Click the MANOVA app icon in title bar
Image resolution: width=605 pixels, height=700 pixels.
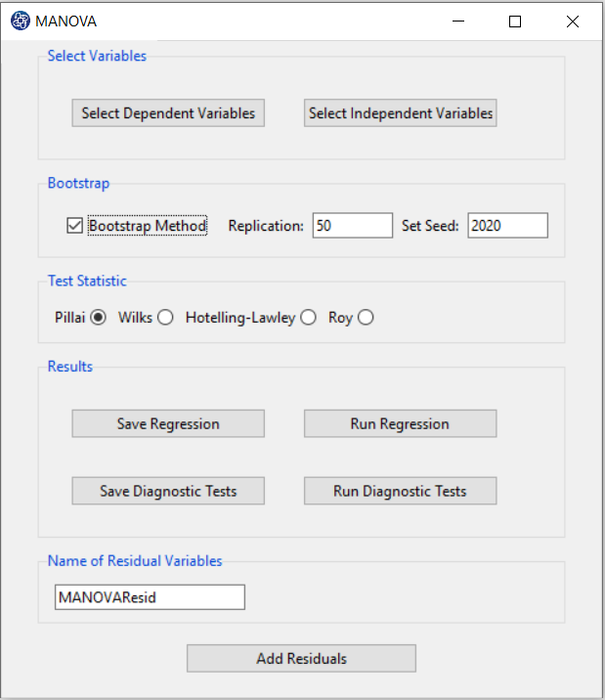21,21
